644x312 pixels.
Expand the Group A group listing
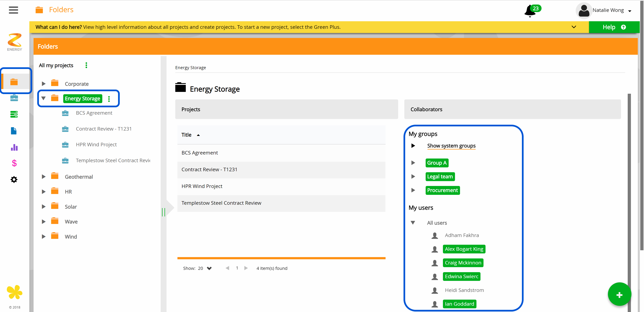point(413,163)
